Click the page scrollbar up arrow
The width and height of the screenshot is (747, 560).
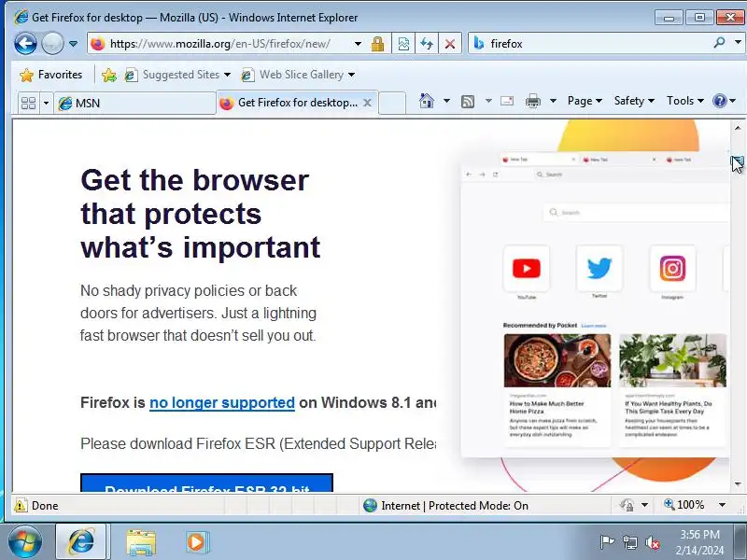coord(738,128)
